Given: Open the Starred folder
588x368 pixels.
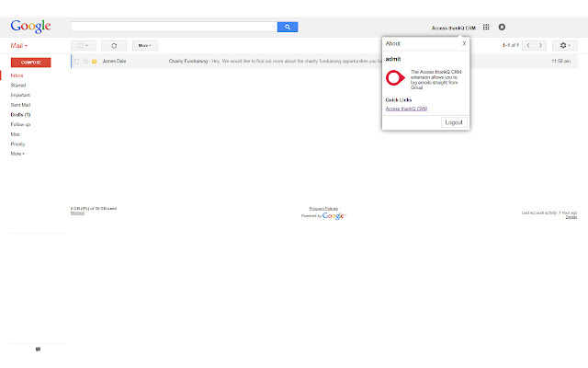Looking at the screenshot, I should point(18,86).
